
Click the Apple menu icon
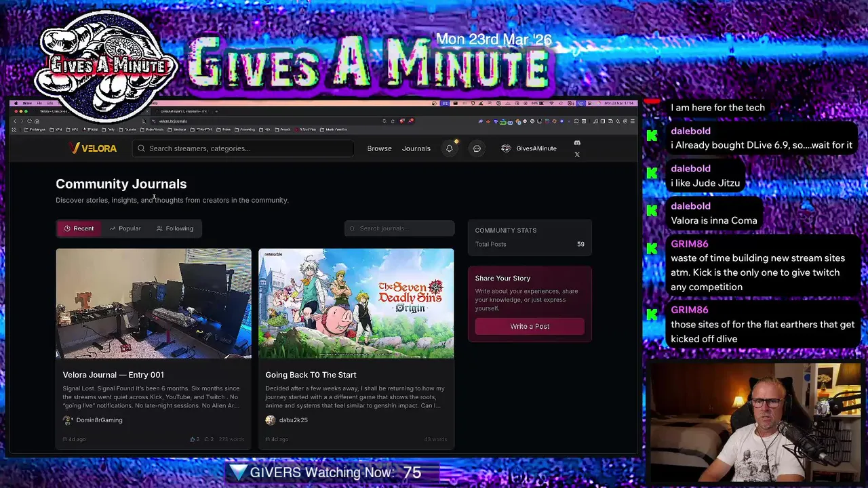[x=16, y=103]
